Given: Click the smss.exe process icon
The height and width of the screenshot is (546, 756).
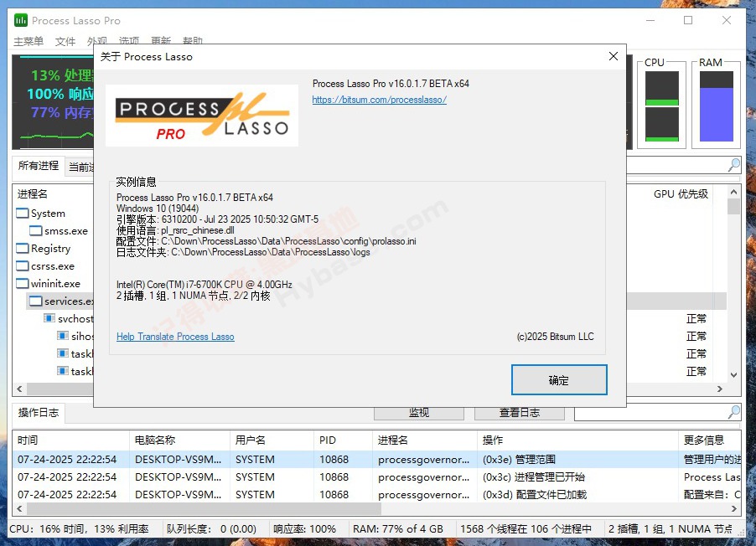Looking at the screenshot, I should [36, 231].
